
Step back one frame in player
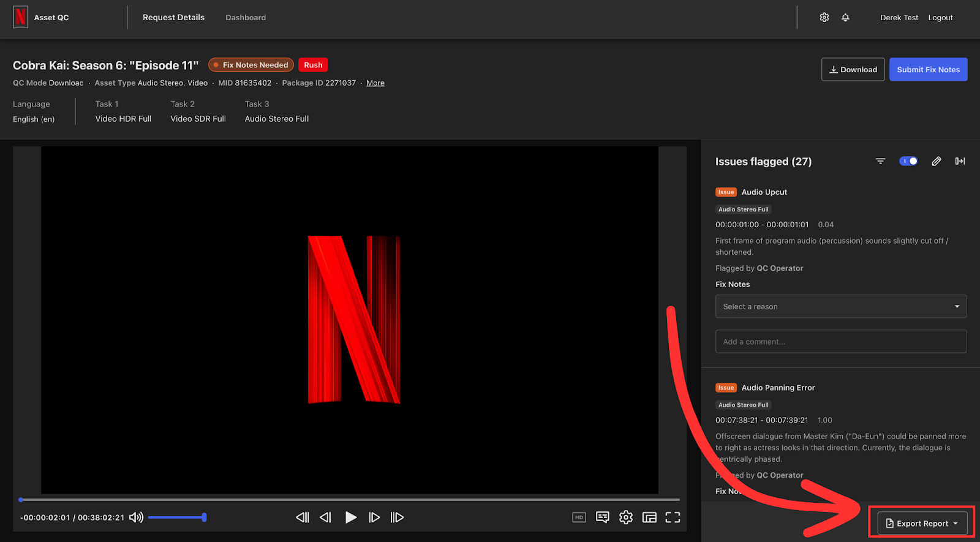click(x=325, y=518)
